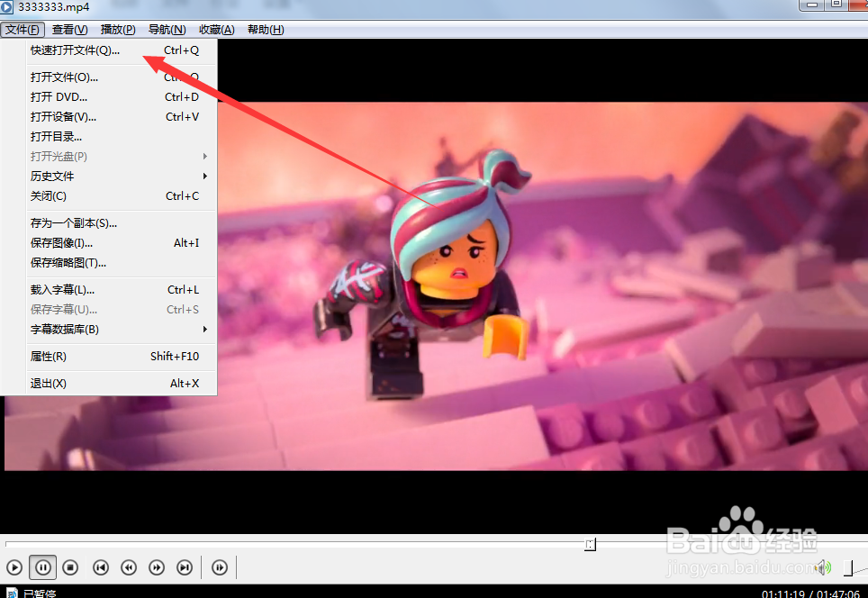Click the player icon in title bar
Viewport: 868px width, 598px height.
pos(6,7)
